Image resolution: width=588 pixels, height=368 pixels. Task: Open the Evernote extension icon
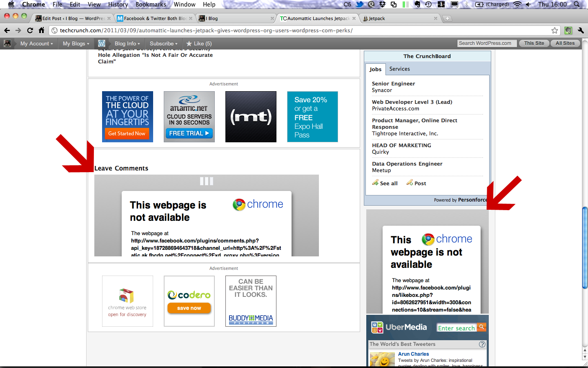tap(568, 30)
